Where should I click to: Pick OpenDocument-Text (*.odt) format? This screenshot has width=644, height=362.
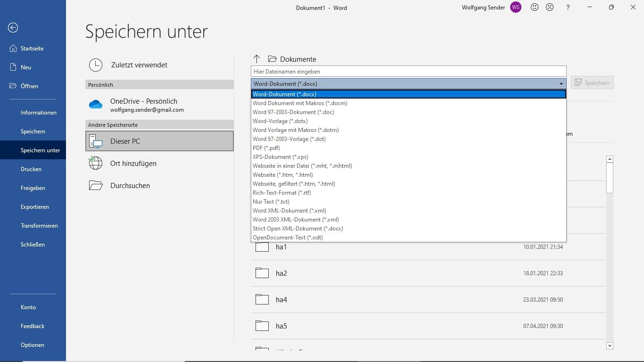point(288,238)
